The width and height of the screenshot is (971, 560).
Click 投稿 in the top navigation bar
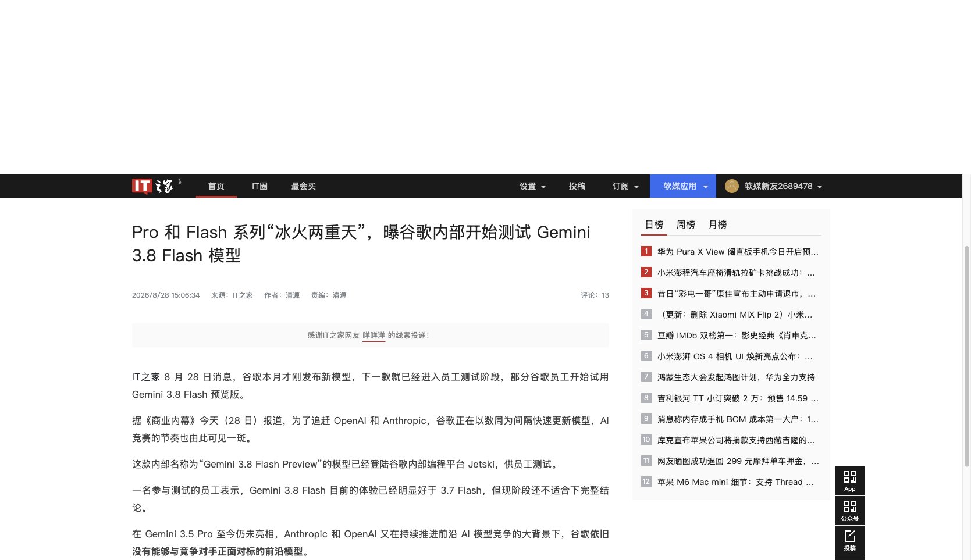[x=577, y=186]
